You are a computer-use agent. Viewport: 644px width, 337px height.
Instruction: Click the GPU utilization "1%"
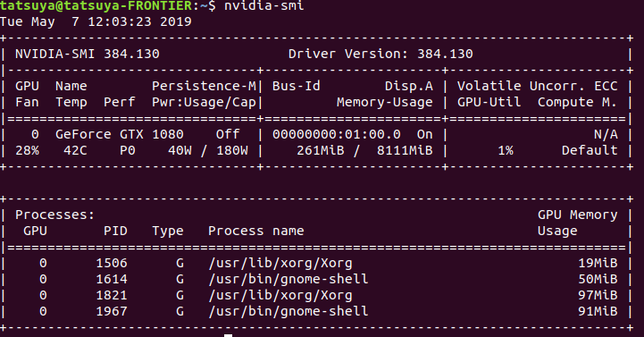(x=506, y=150)
